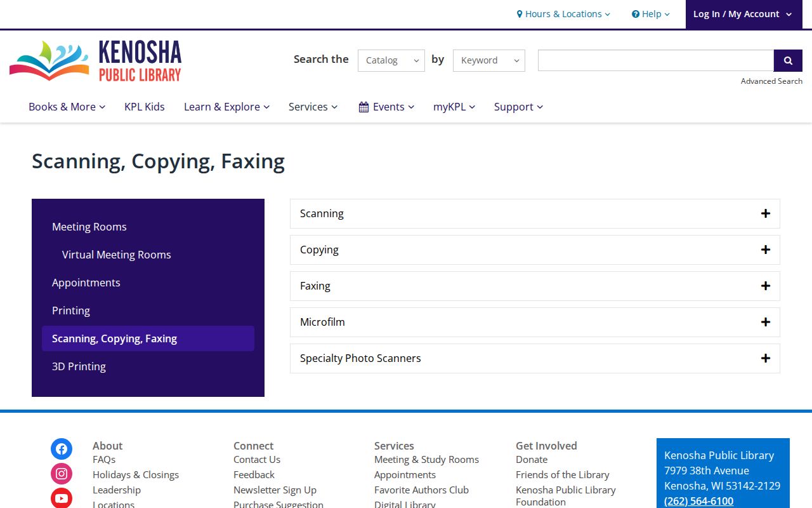This screenshot has height=508, width=812.
Task: Expand the Scanning accordion section
Action: pos(535,213)
